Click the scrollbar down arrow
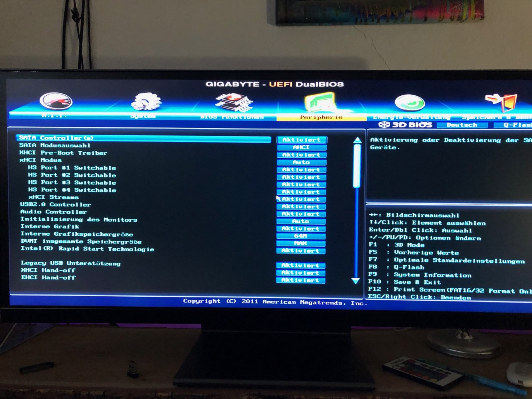This screenshot has width=532, height=399. 355,281
